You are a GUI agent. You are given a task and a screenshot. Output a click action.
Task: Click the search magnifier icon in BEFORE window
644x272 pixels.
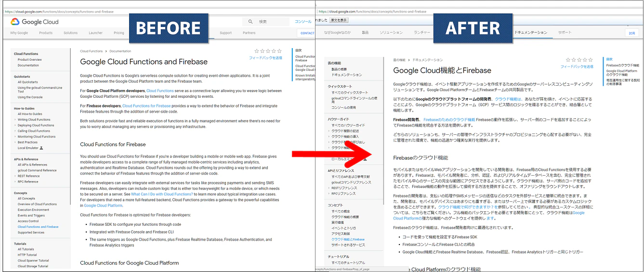(250, 22)
